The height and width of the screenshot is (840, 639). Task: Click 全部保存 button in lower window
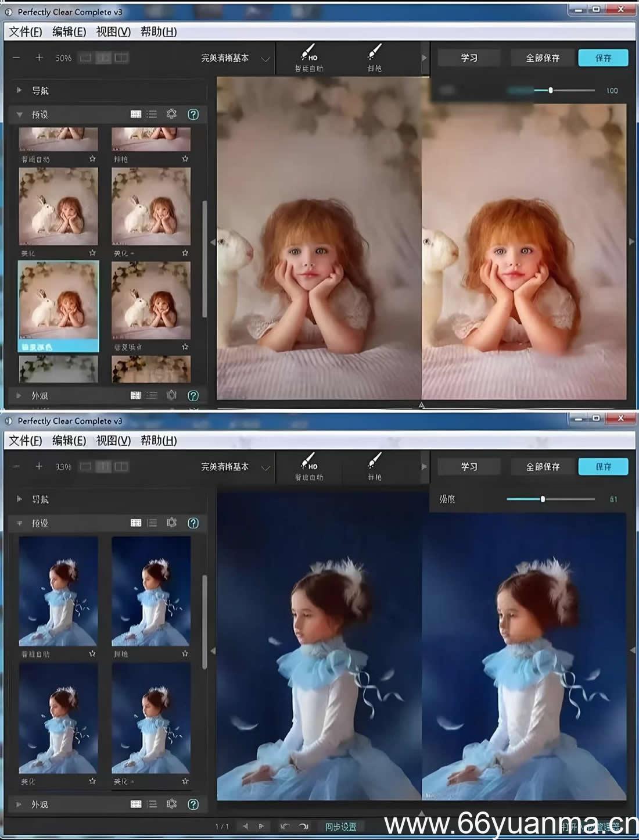[x=543, y=466]
